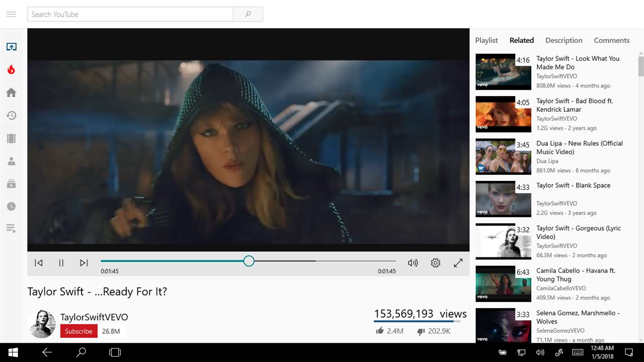Expand the video to fullscreen
Image resolution: width=644 pixels, height=362 pixels.
[458, 263]
